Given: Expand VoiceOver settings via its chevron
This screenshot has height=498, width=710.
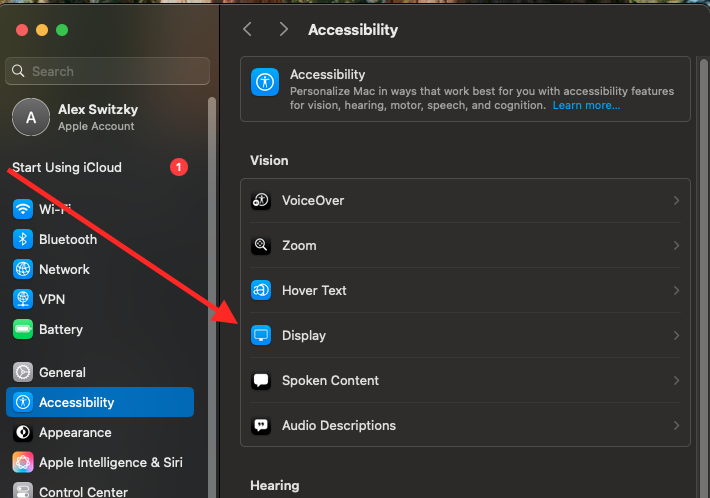Looking at the screenshot, I should click(x=676, y=200).
